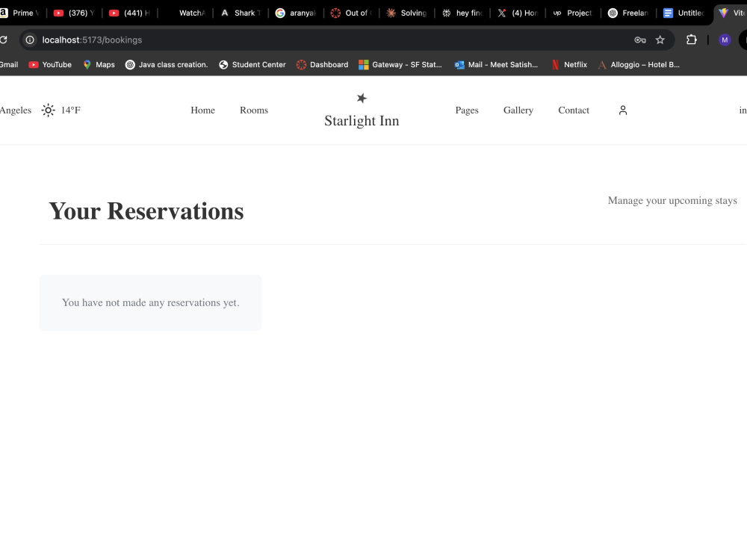Viewport: 747px width, 560px height.
Task: Switch to the Watch tab
Action: click(185, 13)
